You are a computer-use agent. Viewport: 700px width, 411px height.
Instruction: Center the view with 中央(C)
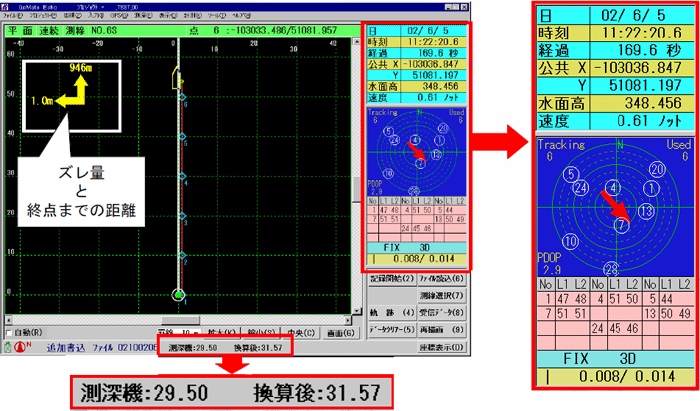point(301,333)
